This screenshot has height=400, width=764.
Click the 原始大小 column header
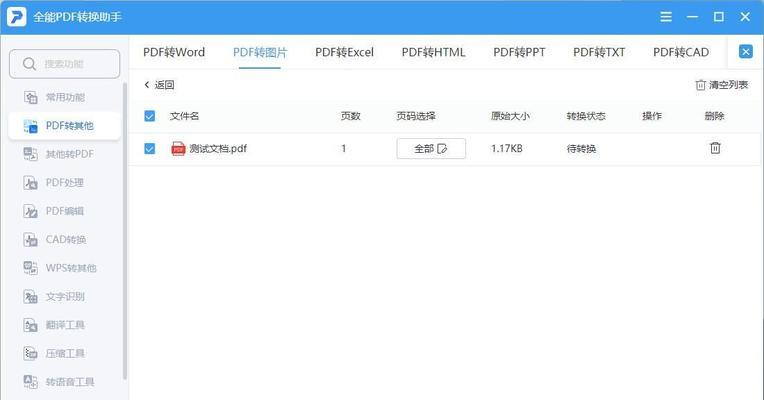(510, 116)
